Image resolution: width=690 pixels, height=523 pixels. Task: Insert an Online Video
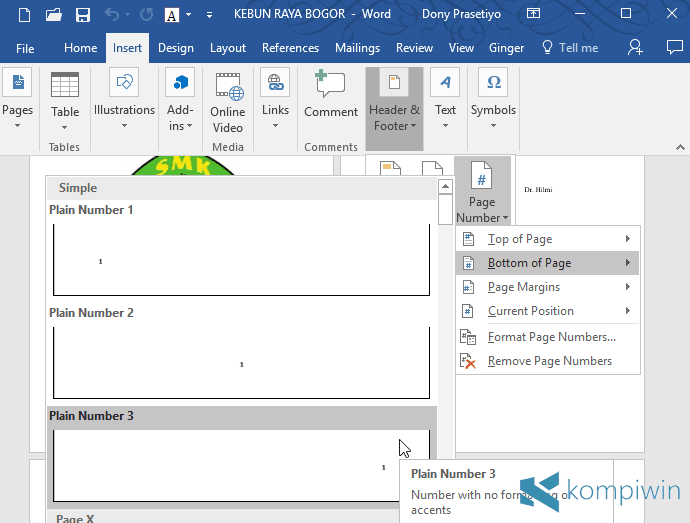coord(228,103)
